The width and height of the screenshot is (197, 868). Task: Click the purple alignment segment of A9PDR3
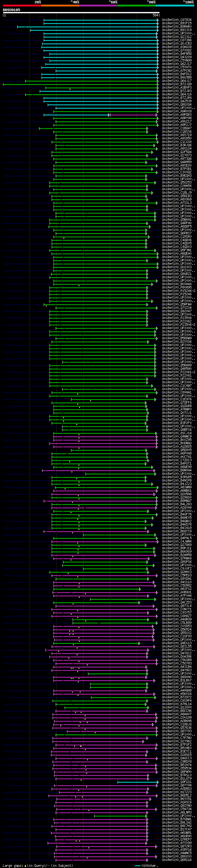(x=134, y=115)
